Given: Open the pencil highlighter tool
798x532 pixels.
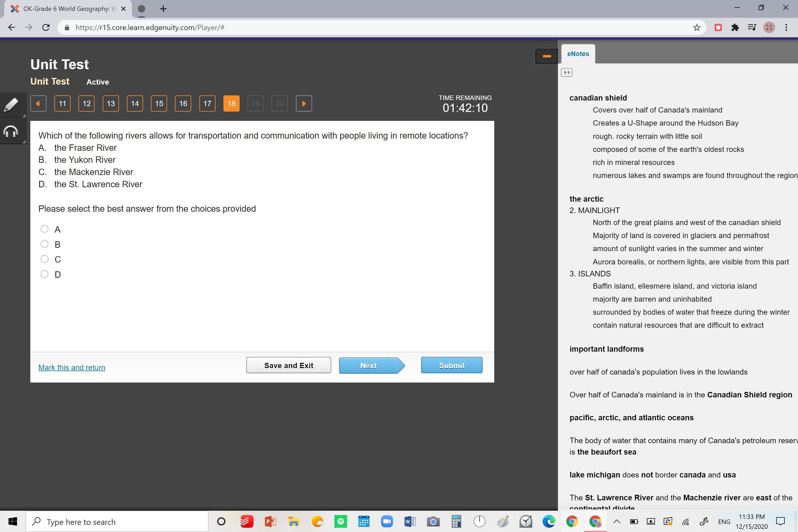Looking at the screenshot, I should pos(11,105).
